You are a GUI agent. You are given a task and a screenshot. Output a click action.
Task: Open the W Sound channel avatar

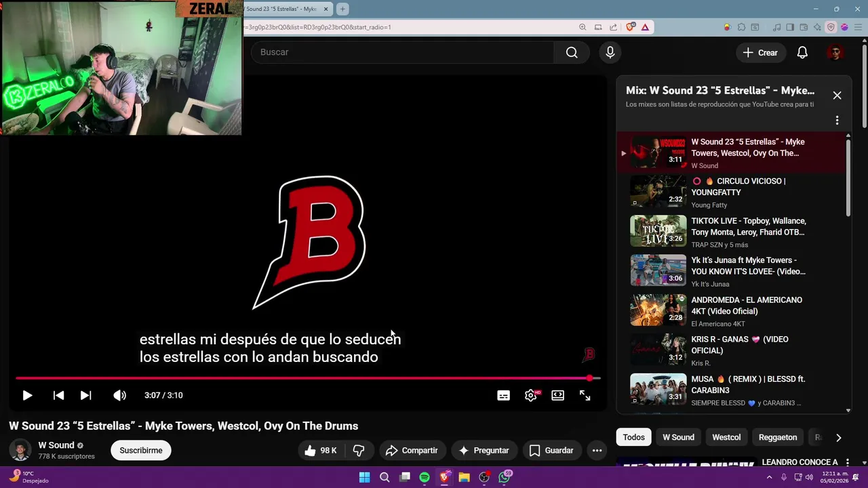pos(20,450)
